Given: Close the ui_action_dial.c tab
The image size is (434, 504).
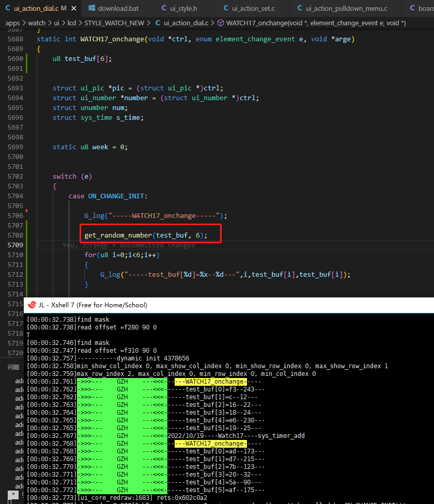Looking at the screenshot, I should pos(74,8).
